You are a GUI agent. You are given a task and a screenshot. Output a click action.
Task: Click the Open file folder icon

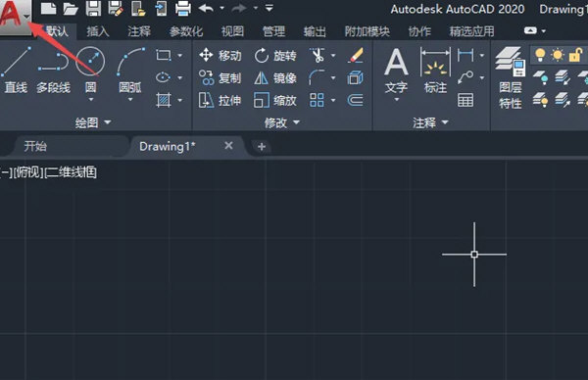71,8
